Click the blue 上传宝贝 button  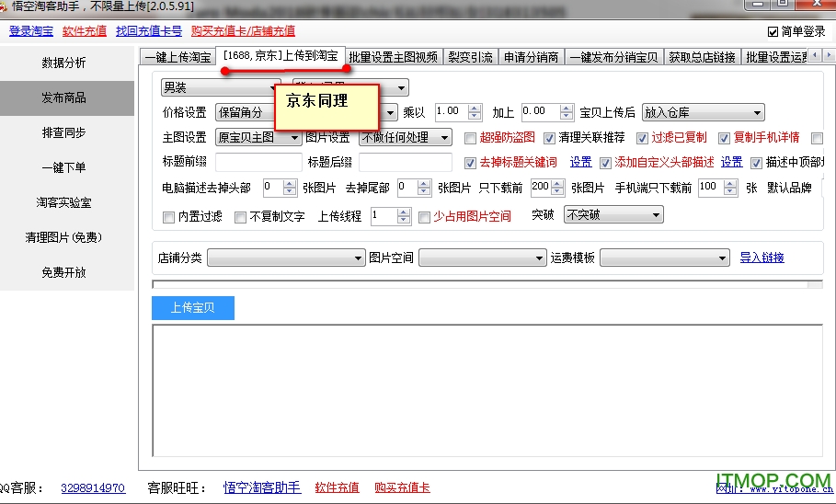193,308
